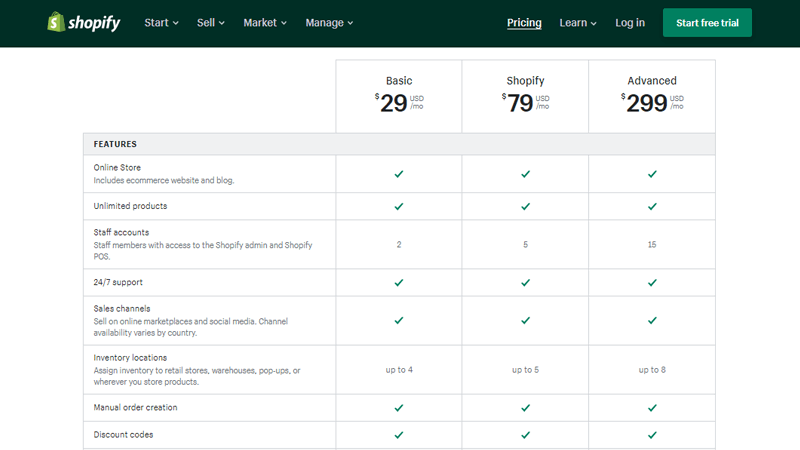Click Staff accounts value 15 for Advanced
800x450 pixels.
652,244
